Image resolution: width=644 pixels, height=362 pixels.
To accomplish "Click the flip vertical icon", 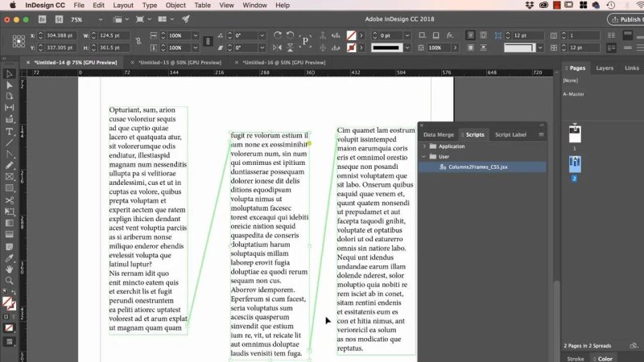I will pos(291,47).
